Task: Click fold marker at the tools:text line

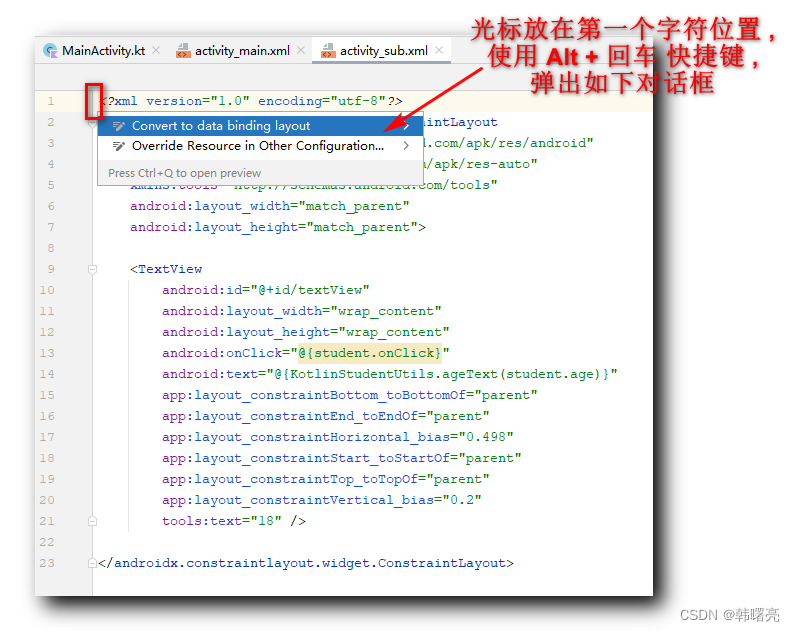Action: pyautogui.click(x=92, y=521)
